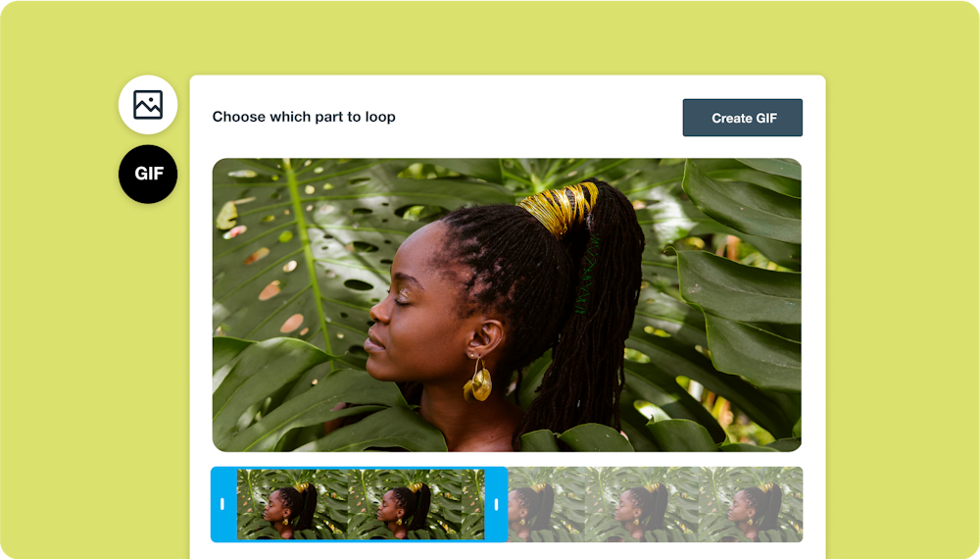The width and height of the screenshot is (980, 559).
Task: Select second frame in the blue loop selection
Action: point(405,505)
